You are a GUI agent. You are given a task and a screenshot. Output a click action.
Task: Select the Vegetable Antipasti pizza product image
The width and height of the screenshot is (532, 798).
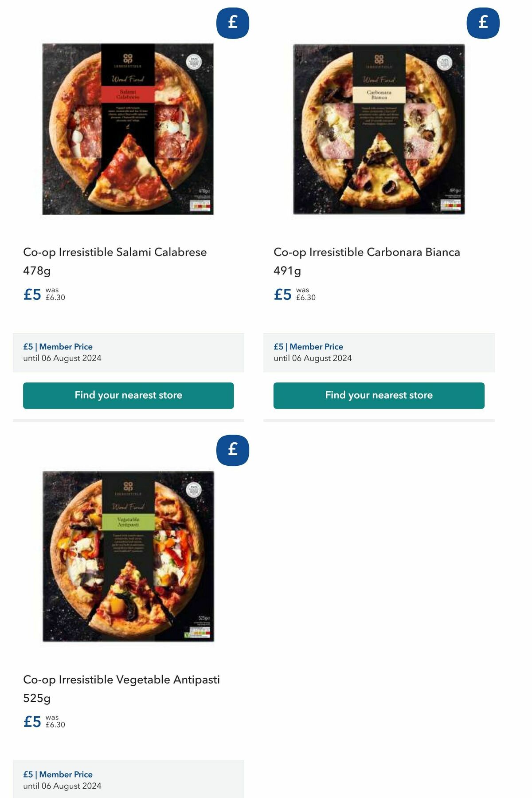[x=128, y=558]
